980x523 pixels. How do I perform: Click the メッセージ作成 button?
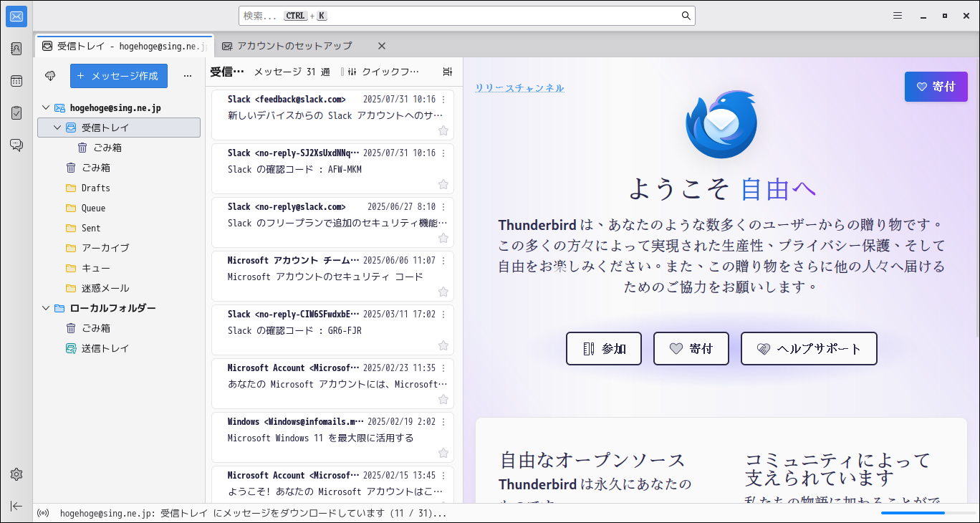pyautogui.click(x=119, y=75)
